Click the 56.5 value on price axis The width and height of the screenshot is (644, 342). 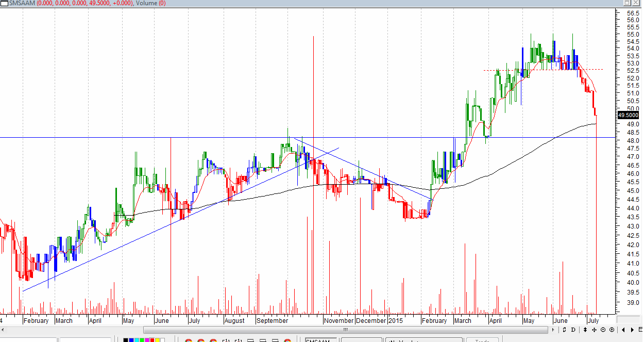click(633, 12)
